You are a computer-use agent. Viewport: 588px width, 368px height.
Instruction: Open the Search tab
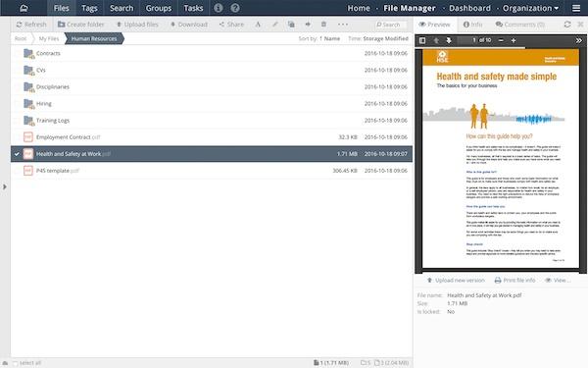(122, 8)
